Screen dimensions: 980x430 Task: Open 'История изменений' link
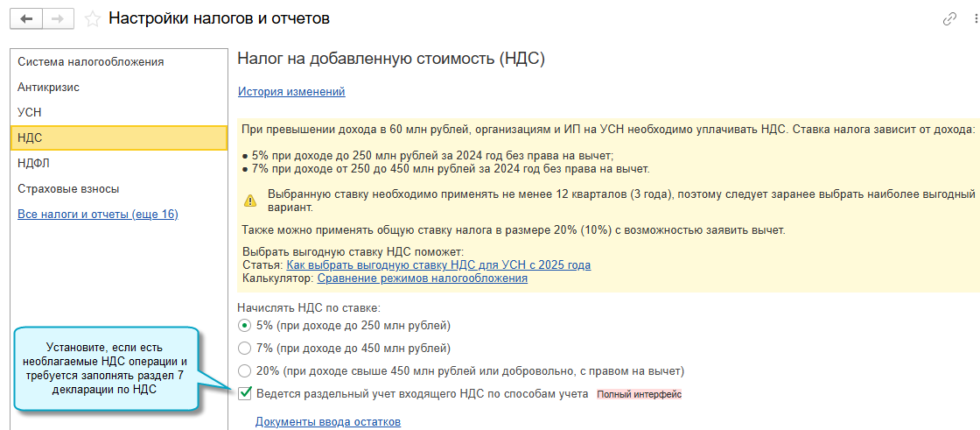pos(291,91)
